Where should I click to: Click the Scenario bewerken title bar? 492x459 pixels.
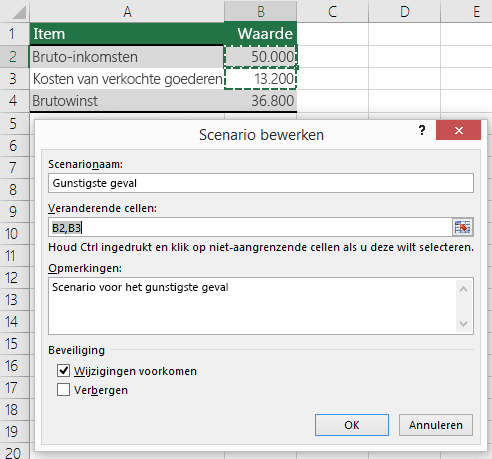click(261, 135)
